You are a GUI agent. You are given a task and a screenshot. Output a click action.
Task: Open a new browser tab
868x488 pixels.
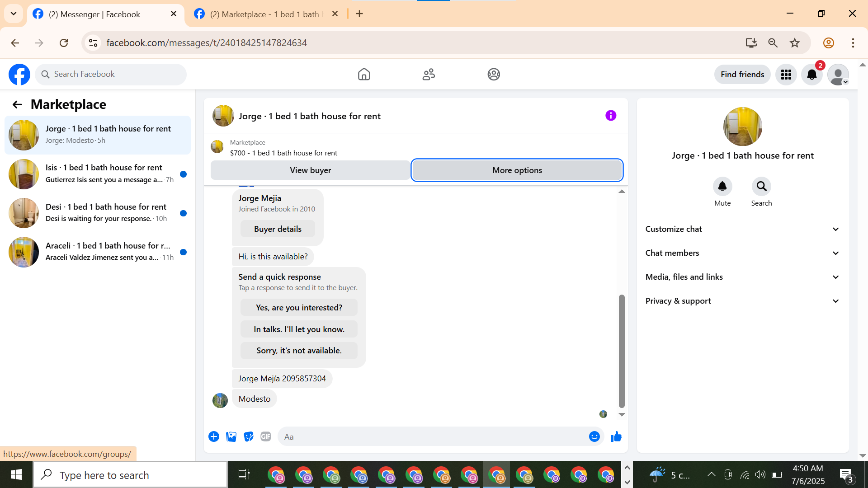pos(359,14)
